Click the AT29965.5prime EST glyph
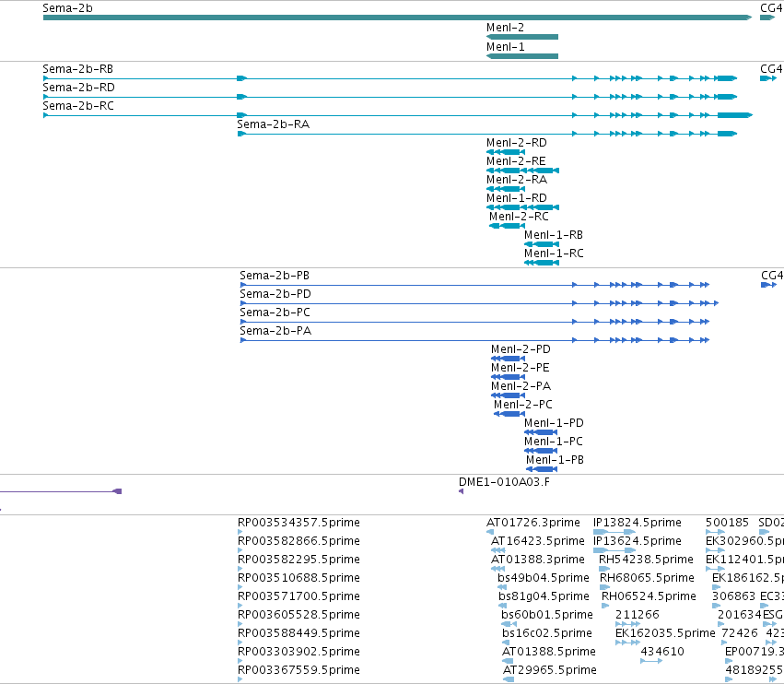Viewport: 784px width, 684px height. tap(509, 679)
